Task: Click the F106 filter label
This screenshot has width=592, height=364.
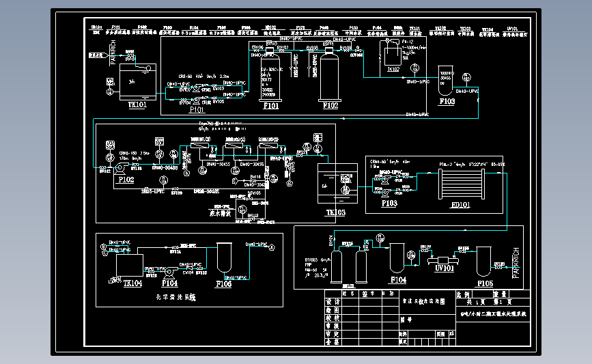Action: 223,283
